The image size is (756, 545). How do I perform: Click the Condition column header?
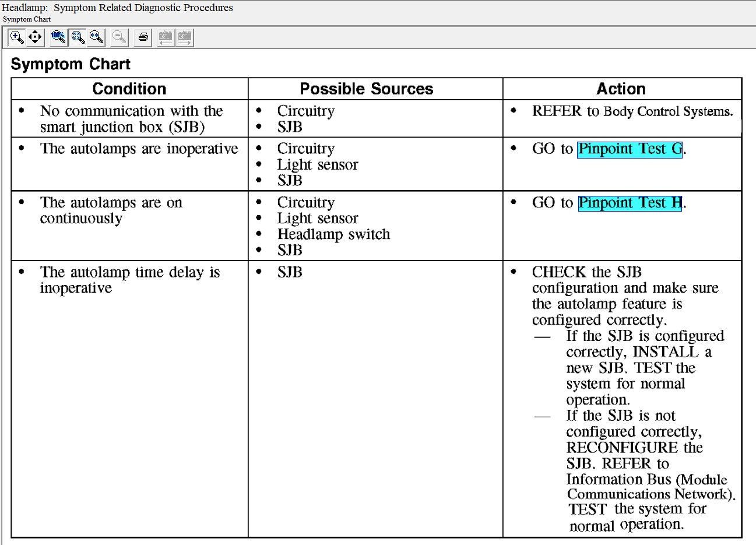[x=129, y=89]
